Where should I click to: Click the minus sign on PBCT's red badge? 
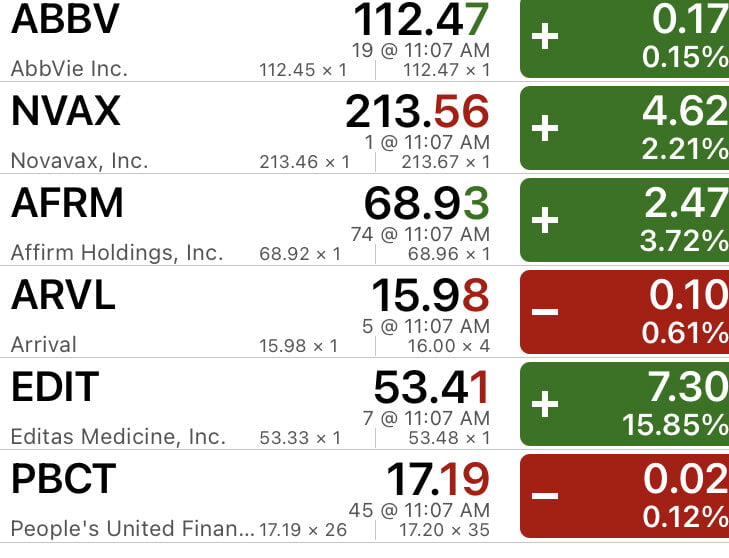[545, 495]
